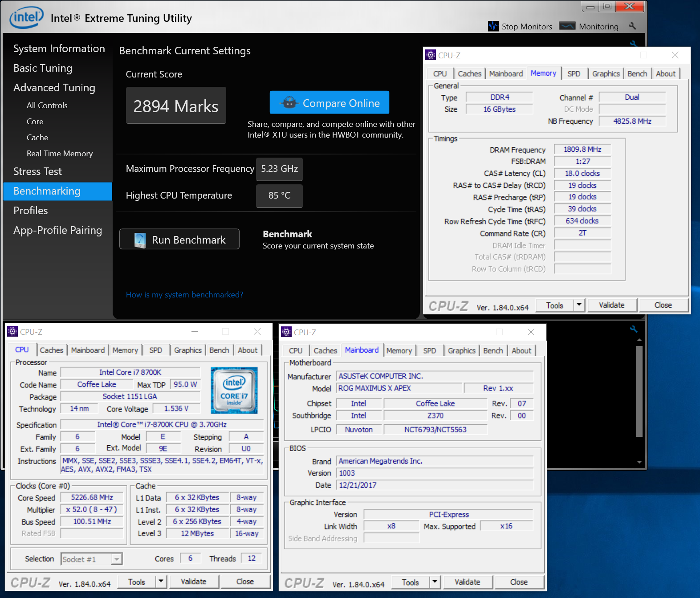Open Tools dropdown arrow in Mainboard CPU-Z window
This screenshot has width=700, height=598.
click(x=435, y=582)
